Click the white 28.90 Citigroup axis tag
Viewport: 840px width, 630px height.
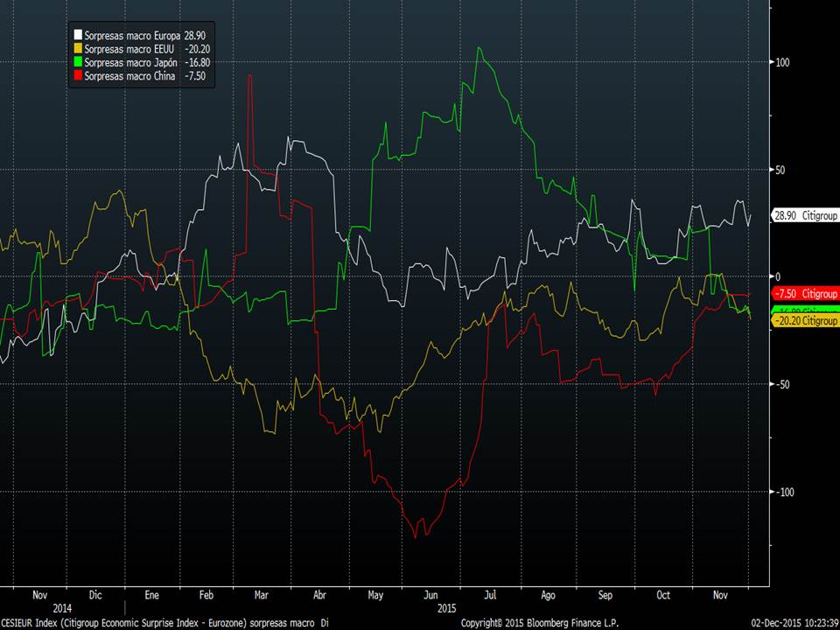805,215
